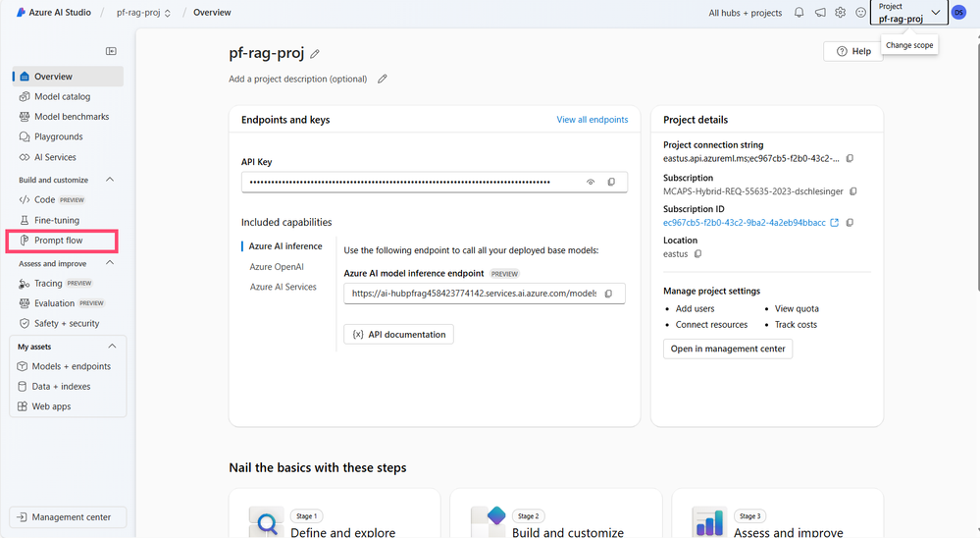Open the settings gear icon
The width and height of the screenshot is (980, 538).
[841, 13]
